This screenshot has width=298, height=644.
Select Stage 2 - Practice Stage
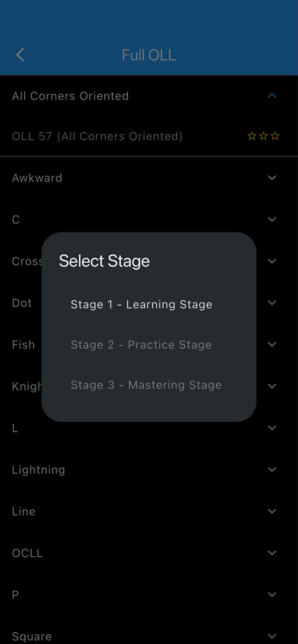point(141,345)
